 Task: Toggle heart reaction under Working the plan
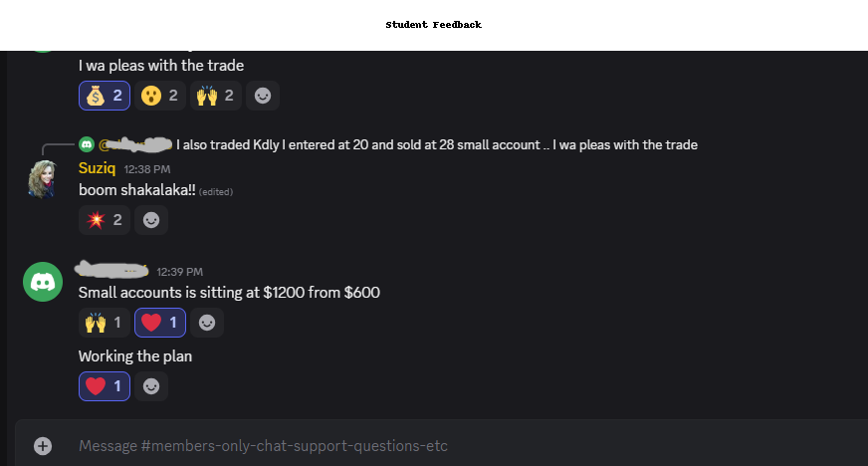point(105,386)
